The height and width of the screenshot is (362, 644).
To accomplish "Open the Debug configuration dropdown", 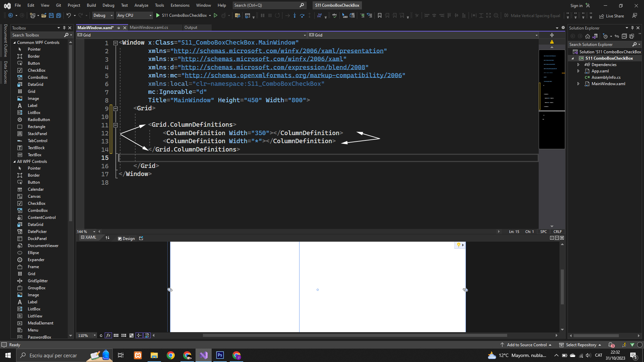I will tap(103, 15).
